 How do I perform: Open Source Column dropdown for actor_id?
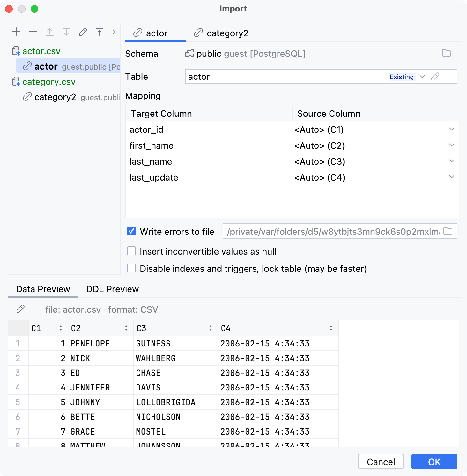(x=451, y=129)
